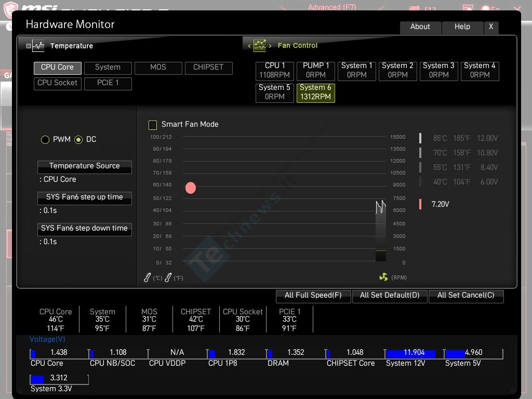The width and height of the screenshot is (532, 399).
Task: Click the right arrow beside Fan Control
Action: [x=270, y=46]
